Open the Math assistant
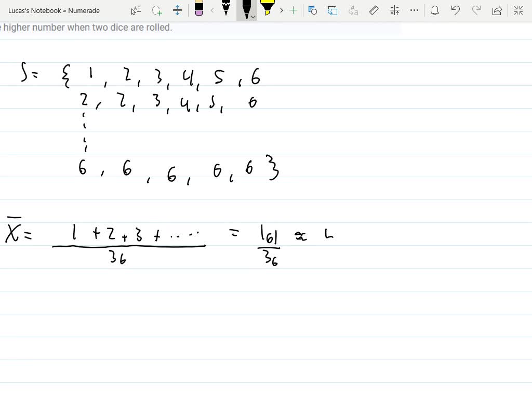 tap(394, 10)
